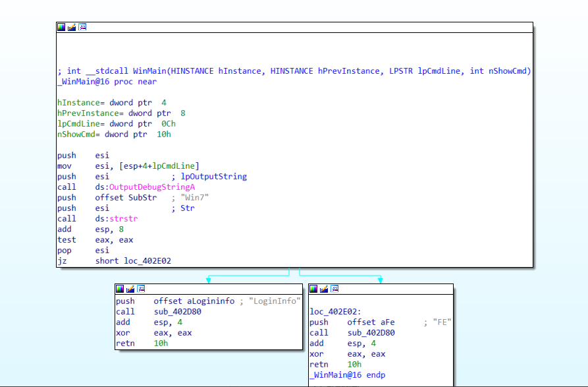This screenshot has height=387, width=588.
Task: Open the color palette icon on the WinMain node
Action: pos(61,27)
